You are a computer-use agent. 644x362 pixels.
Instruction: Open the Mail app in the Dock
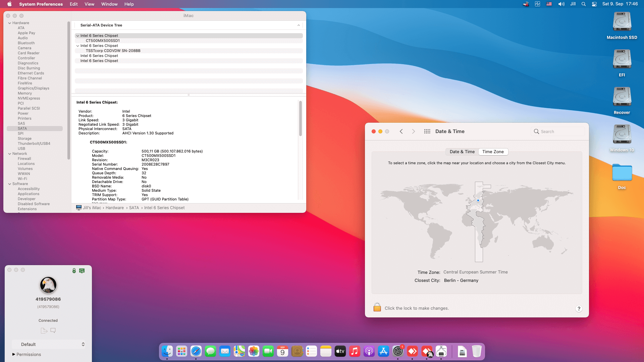tap(225, 351)
